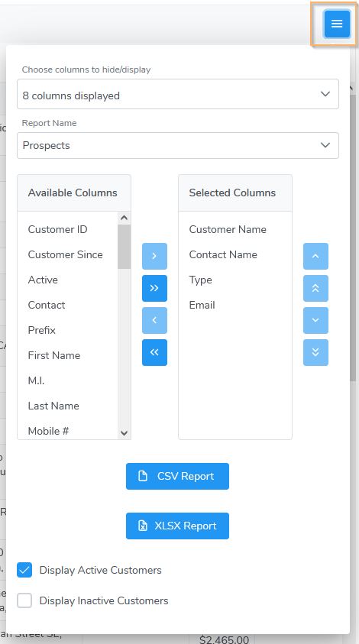Move all columns back to Available

[x=154, y=352]
